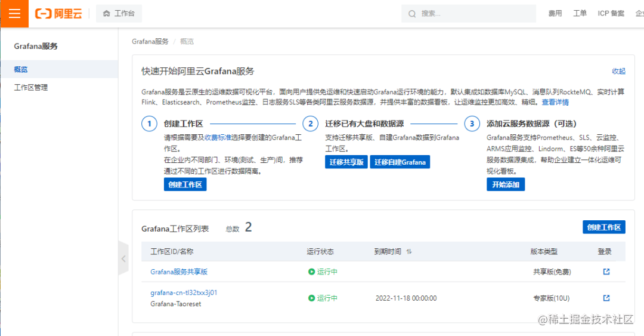Viewport: 644px width, 336px height.
Task: Click the 迁移共享版 button
Action: [x=346, y=162]
